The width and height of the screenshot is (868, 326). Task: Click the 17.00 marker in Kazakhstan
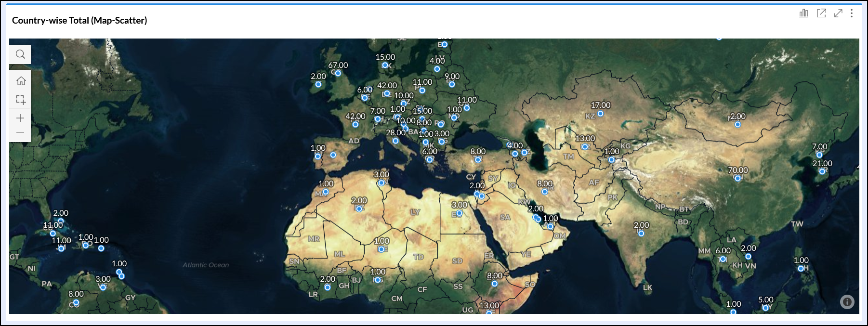coord(600,114)
